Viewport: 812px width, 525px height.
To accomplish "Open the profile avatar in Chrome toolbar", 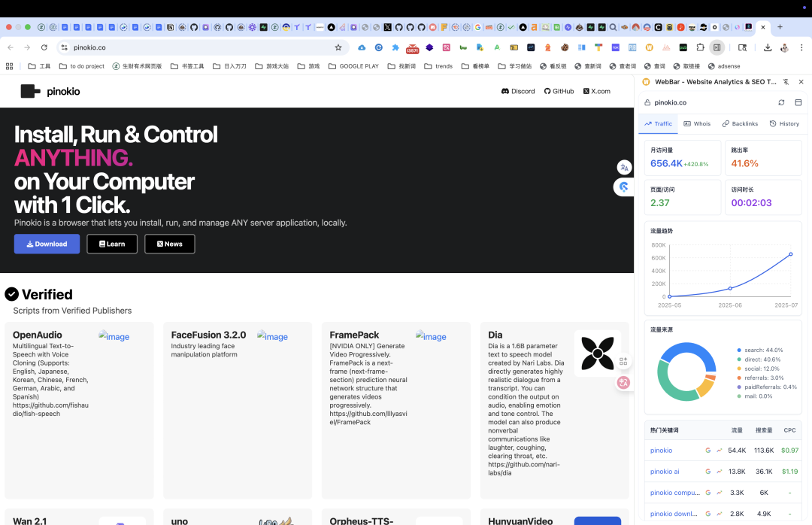I will [784, 47].
